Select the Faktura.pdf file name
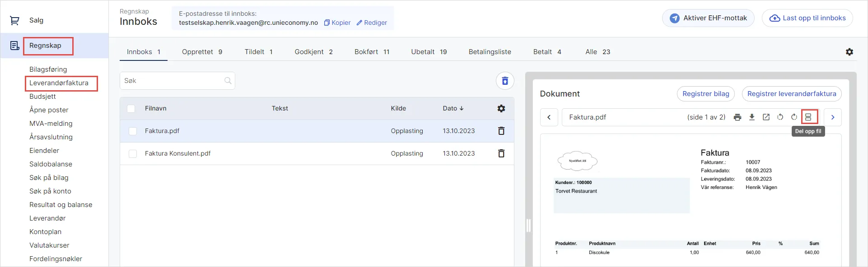 162,131
